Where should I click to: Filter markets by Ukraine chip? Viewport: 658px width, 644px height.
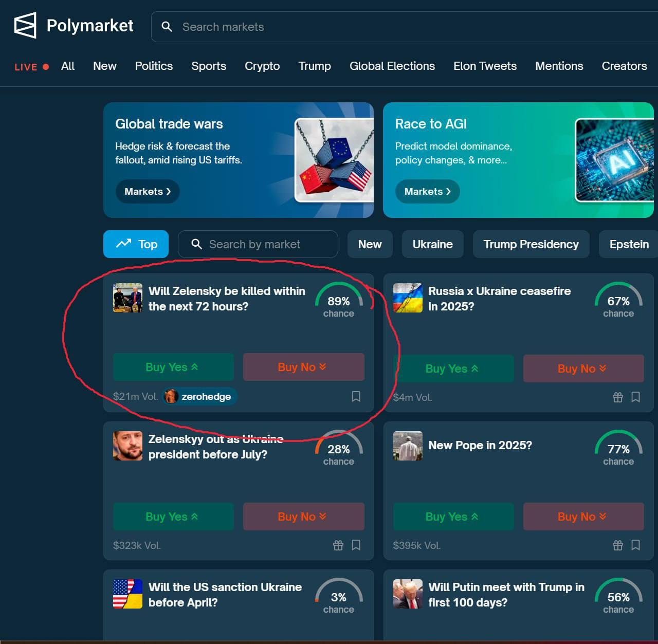[433, 244]
